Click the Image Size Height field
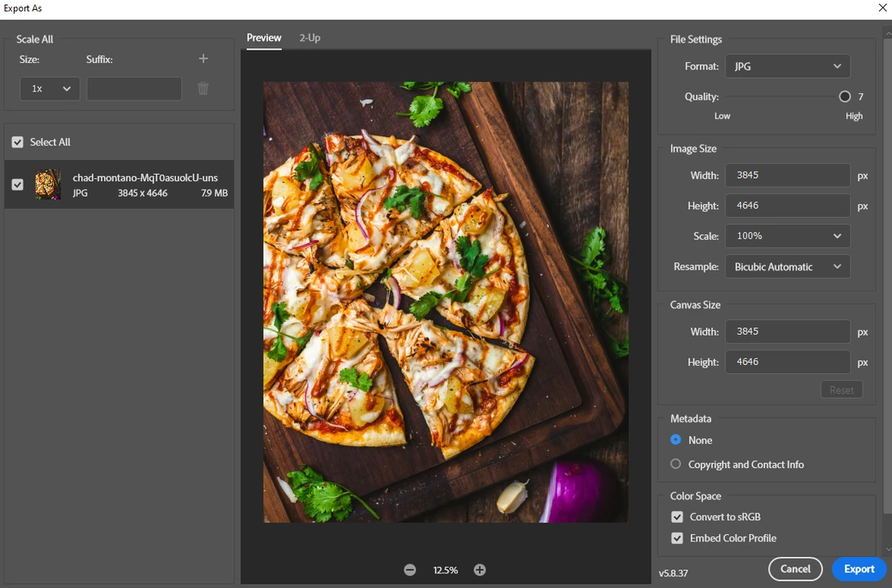892x588 pixels. click(x=788, y=205)
